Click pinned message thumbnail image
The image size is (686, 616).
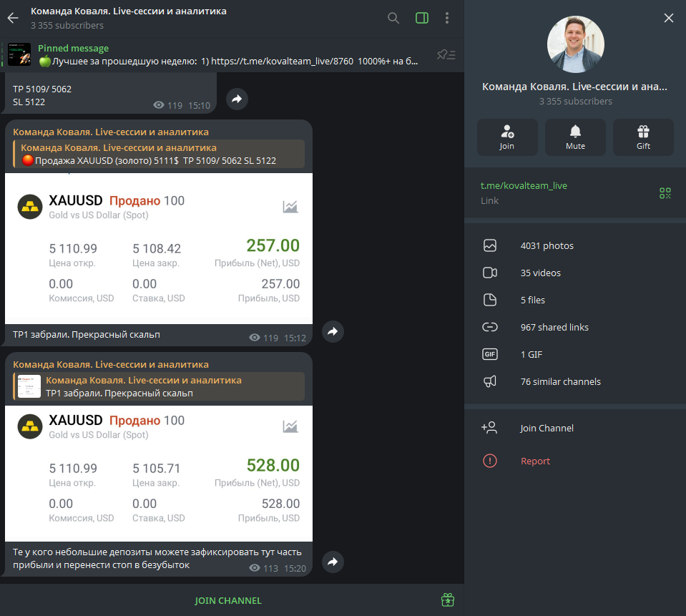click(x=19, y=54)
